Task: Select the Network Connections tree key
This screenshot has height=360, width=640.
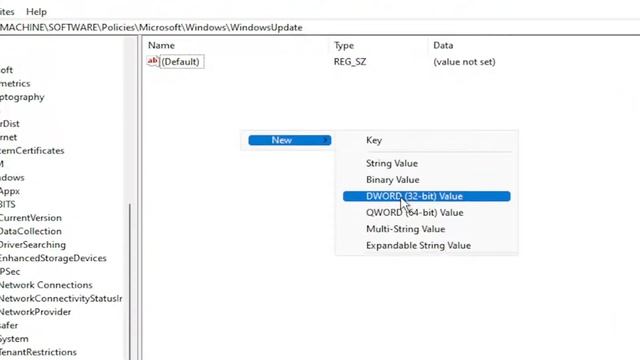Action: click(x=46, y=285)
